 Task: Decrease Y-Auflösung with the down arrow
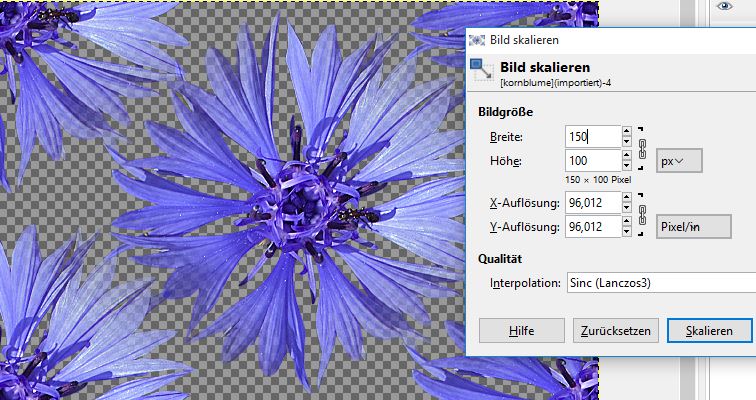tap(626, 232)
